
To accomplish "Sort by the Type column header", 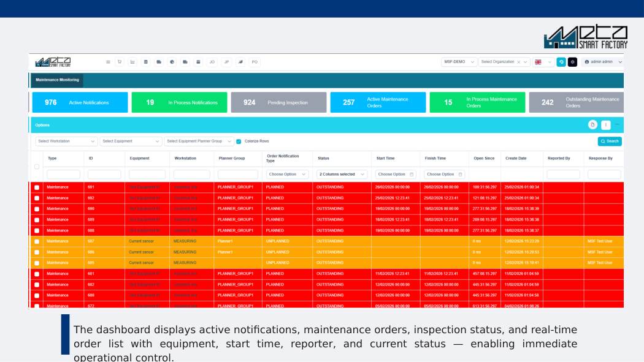I will click(x=52, y=158).
